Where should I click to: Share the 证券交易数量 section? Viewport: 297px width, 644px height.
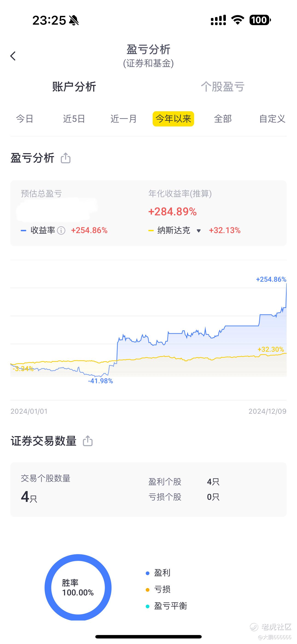pos(88,441)
